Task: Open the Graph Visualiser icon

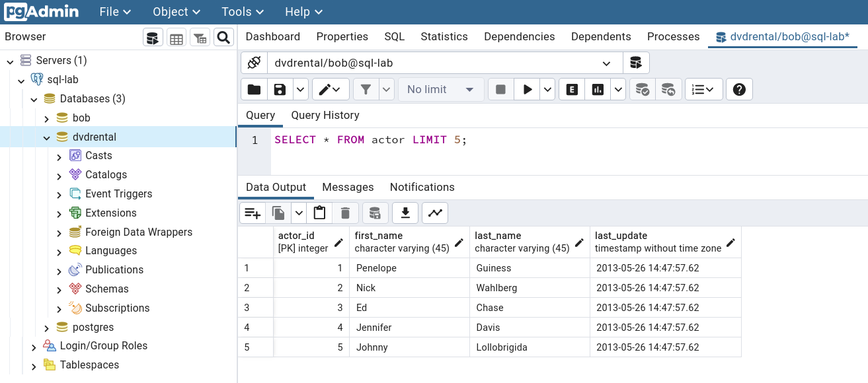Action: (435, 213)
